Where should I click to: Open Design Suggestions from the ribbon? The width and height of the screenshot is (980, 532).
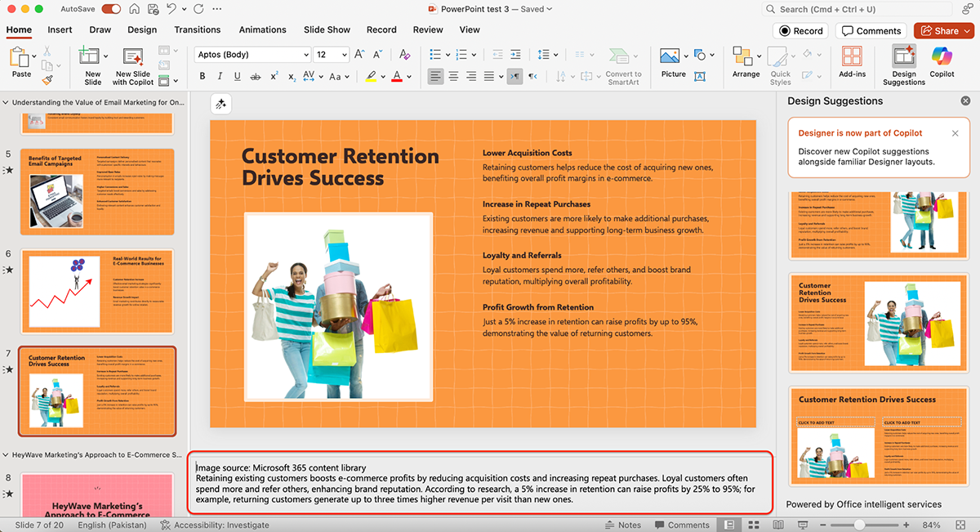[x=903, y=57]
